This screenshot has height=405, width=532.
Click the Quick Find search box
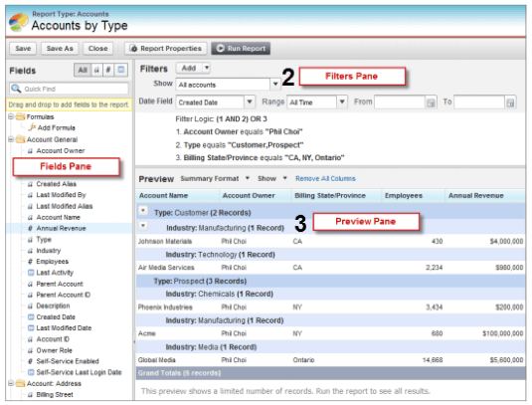pyautogui.click(x=70, y=89)
